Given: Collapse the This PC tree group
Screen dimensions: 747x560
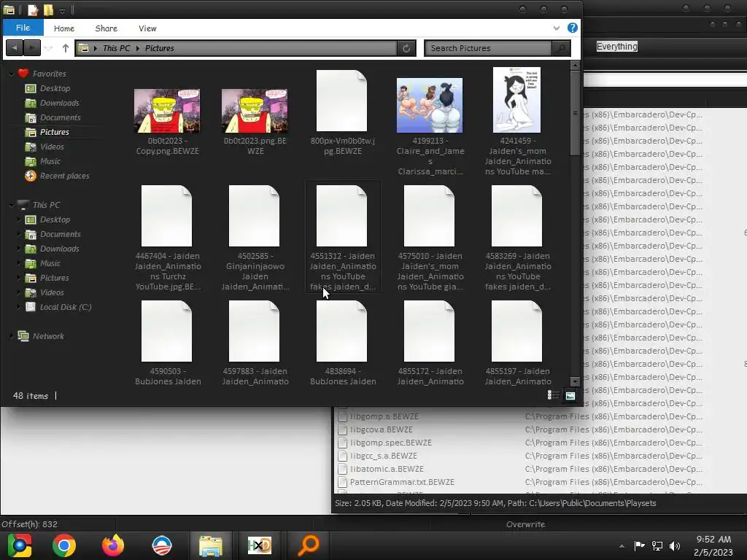Looking at the screenshot, I should 11,205.
